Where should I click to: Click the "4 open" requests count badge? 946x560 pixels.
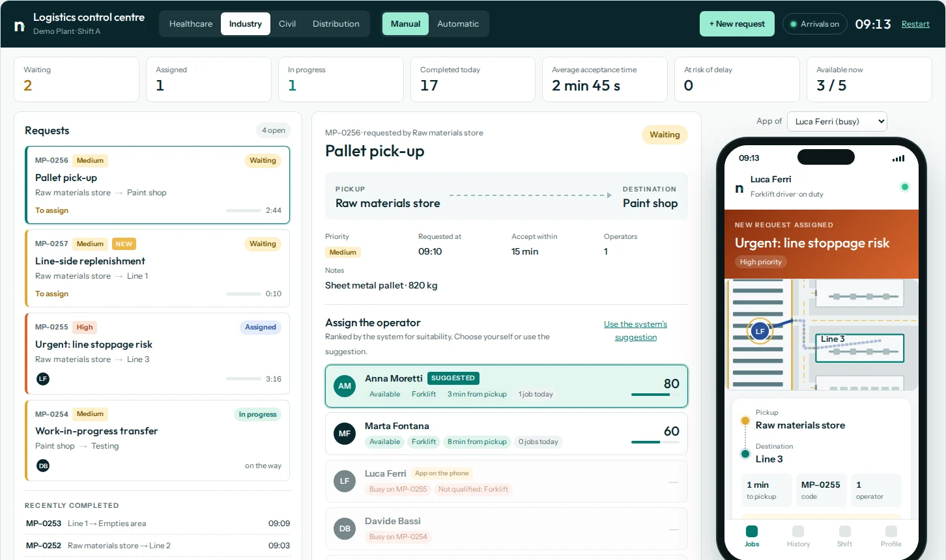click(x=274, y=130)
